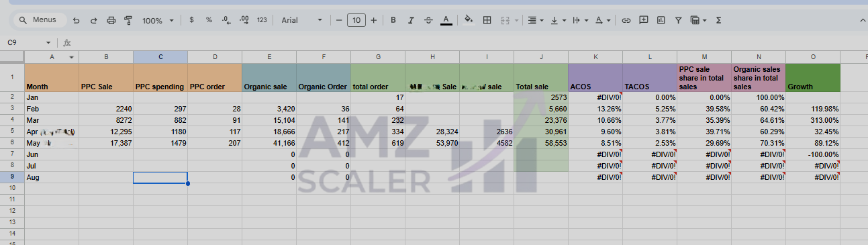868x245 pixels.
Task: Select column C header
Action: 160,57
